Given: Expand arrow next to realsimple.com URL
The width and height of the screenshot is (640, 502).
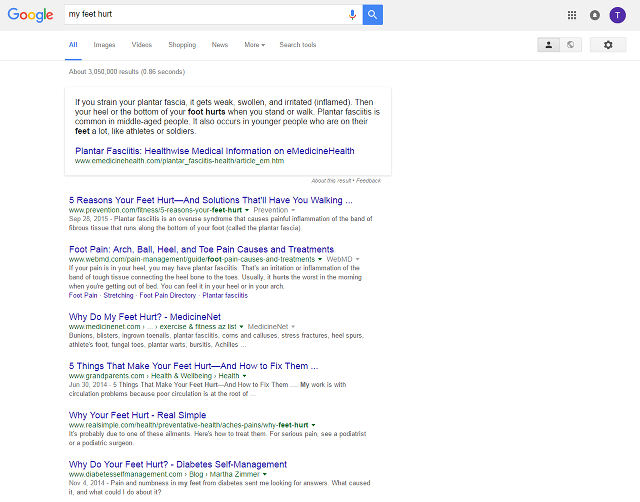Looking at the screenshot, I should tap(313, 425).
